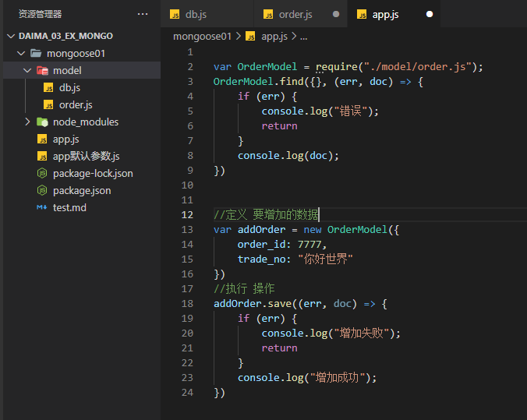527x420 pixels.
Task: Click OrderModel.find on line 3
Action: 259,82
